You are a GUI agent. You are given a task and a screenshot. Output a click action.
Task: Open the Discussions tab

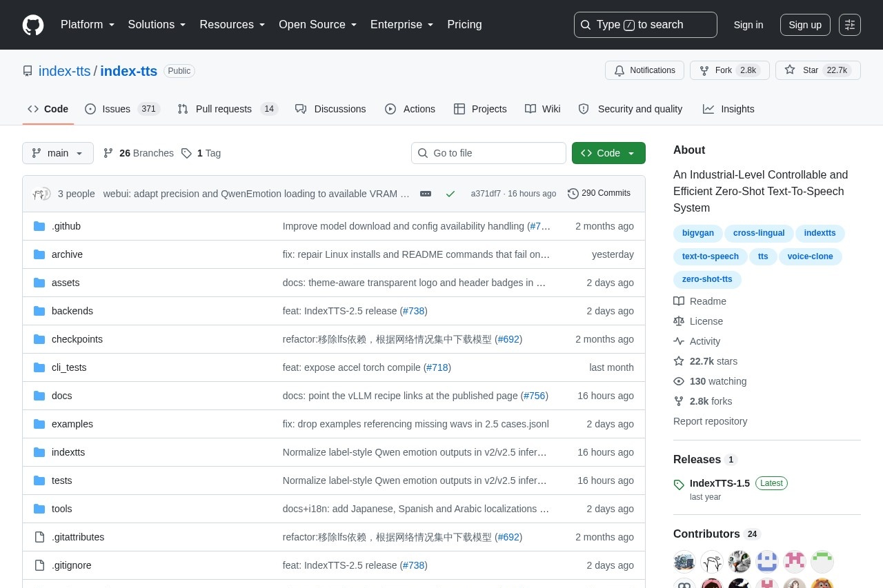(330, 109)
